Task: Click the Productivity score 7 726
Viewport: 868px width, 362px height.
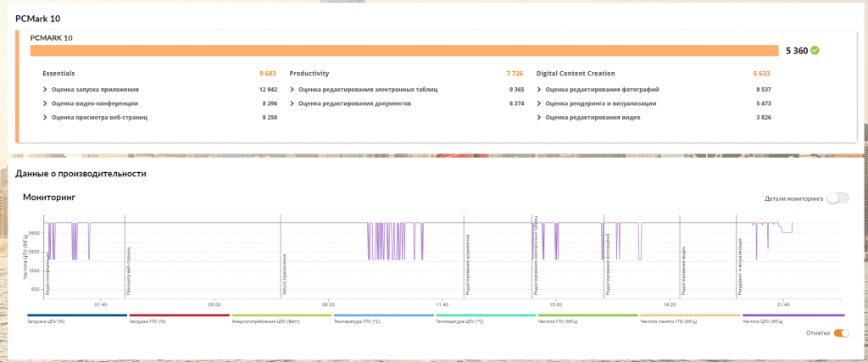Action: 515,74
